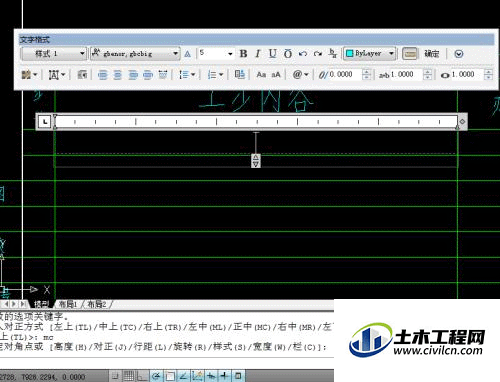Open the Numbering list dropdown
The height and width of the screenshot is (382, 500).
[215, 75]
